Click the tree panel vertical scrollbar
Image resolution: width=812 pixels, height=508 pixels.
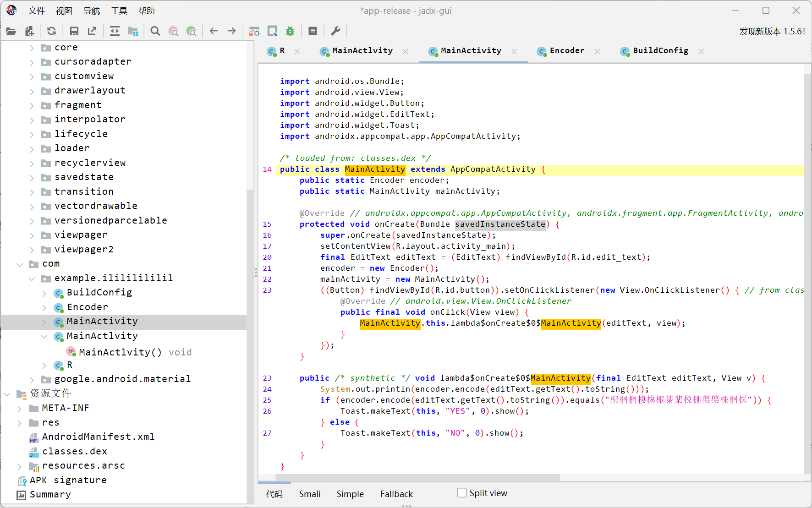tap(250, 347)
